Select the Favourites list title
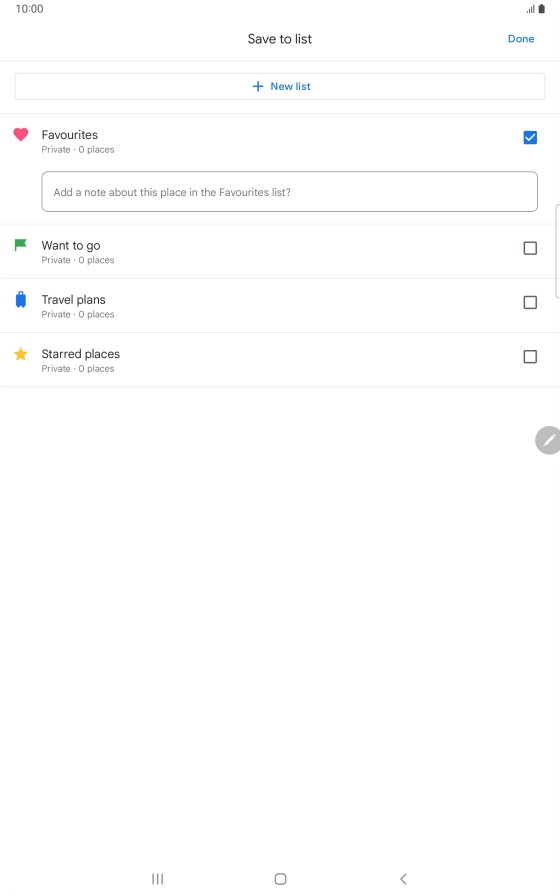The height and width of the screenshot is (896, 560). click(x=70, y=135)
